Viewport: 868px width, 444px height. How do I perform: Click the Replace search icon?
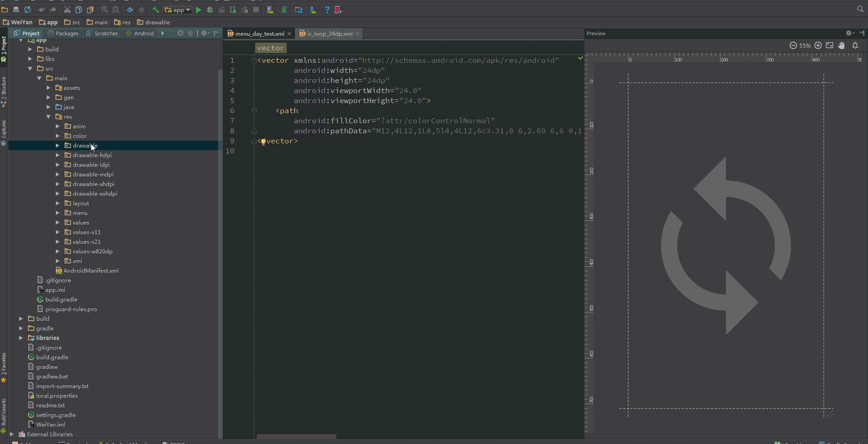(x=116, y=10)
